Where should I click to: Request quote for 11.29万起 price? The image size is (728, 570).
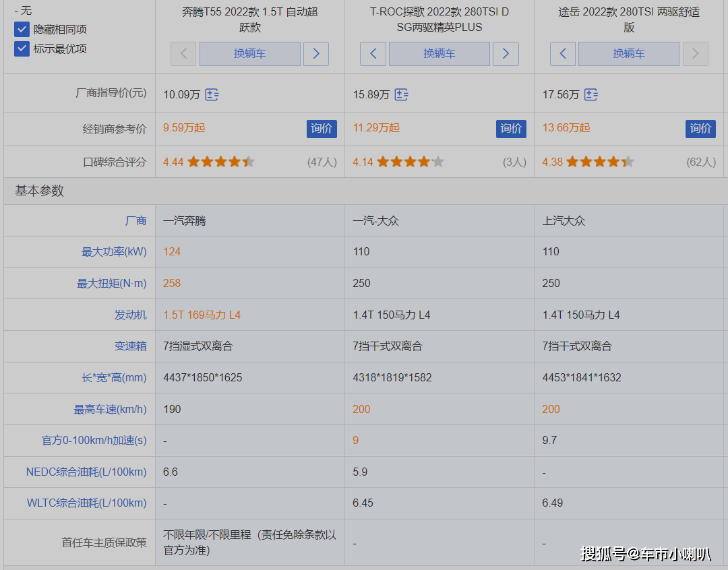(511, 129)
